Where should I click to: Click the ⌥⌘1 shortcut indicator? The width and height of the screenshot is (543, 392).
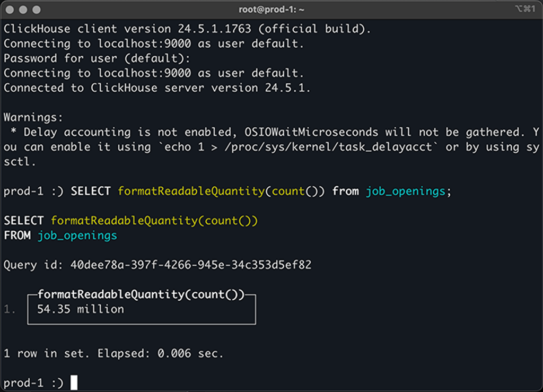click(525, 9)
